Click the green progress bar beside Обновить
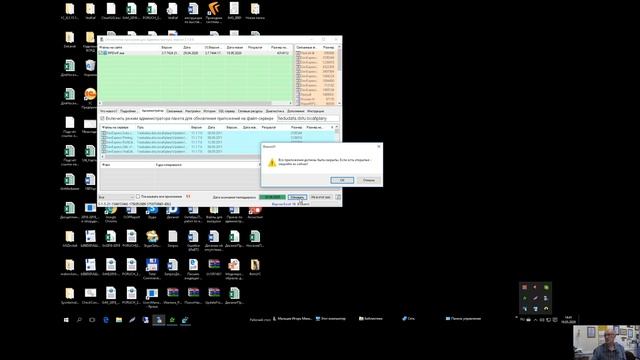The height and width of the screenshot is (360, 640). 272,197
